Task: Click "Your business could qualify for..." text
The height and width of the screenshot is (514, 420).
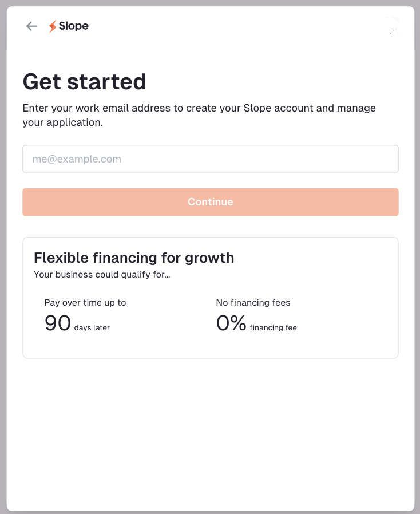Action: (102, 275)
